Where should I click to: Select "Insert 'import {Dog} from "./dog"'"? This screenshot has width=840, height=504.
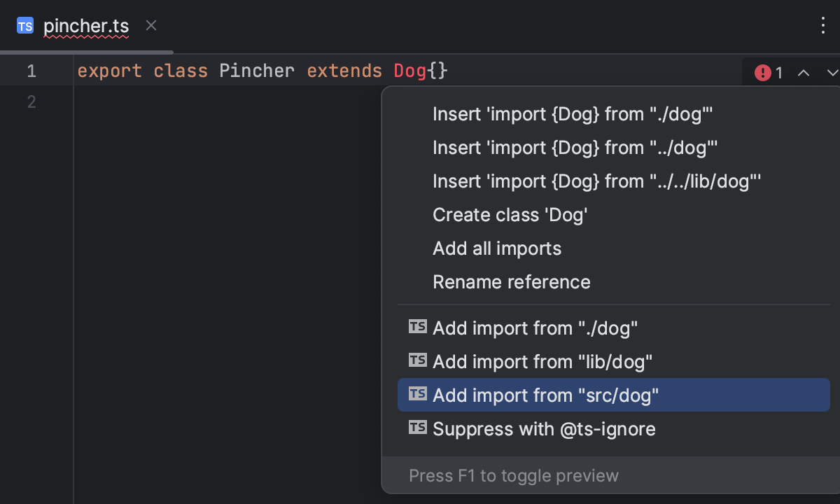click(573, 114)
